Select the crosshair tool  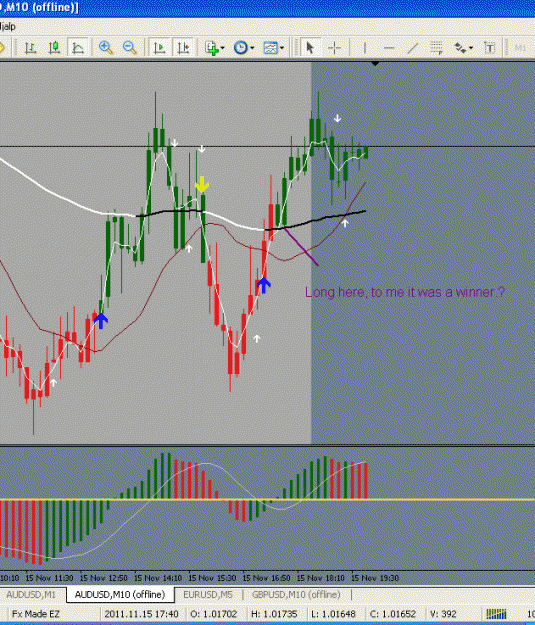click(x=334, y=48)
